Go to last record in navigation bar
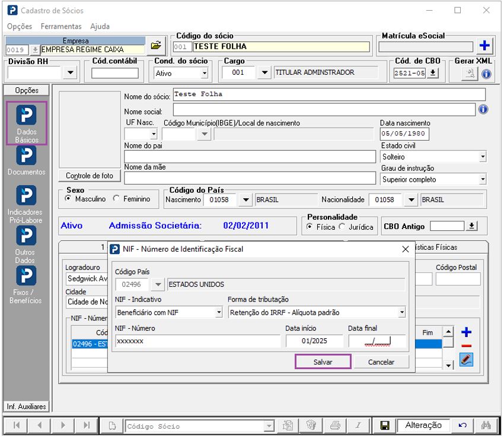The image size is (504, 438). pyautogui.click(x=87, y=426)
